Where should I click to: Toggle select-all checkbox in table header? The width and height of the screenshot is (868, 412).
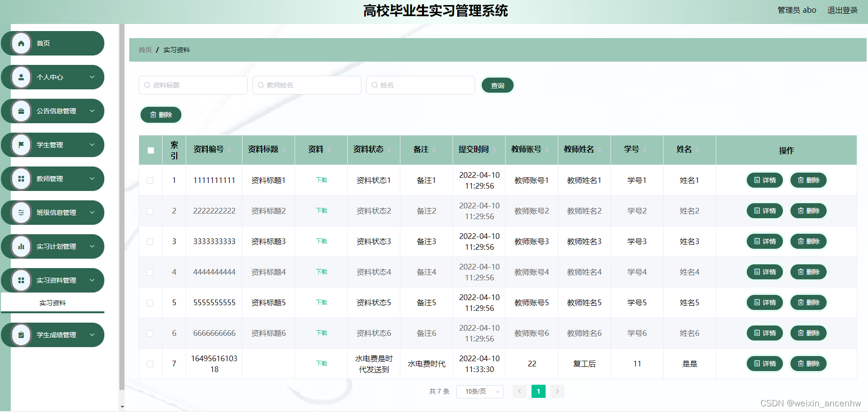pyautogui.click(x=151, y=151)
